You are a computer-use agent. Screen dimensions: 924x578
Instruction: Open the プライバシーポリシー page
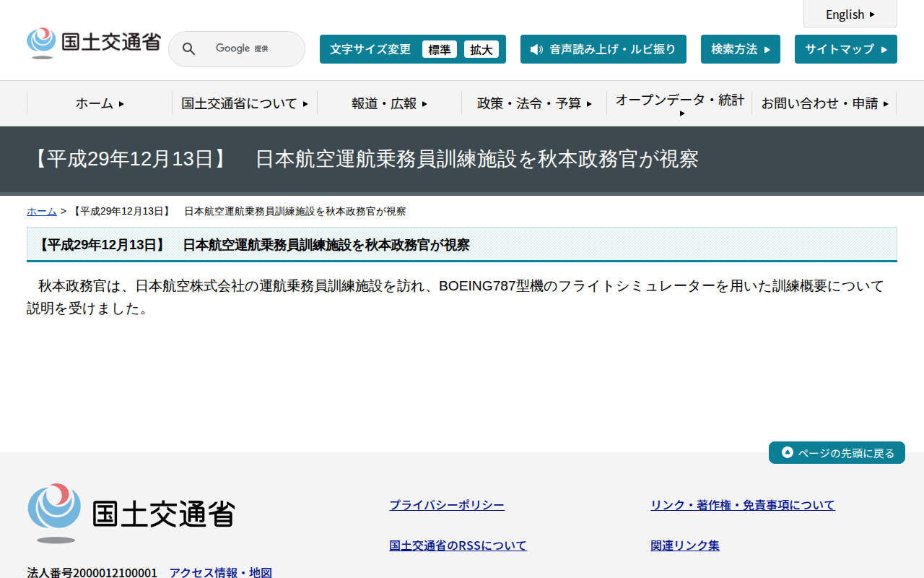[x=447, y=504]
